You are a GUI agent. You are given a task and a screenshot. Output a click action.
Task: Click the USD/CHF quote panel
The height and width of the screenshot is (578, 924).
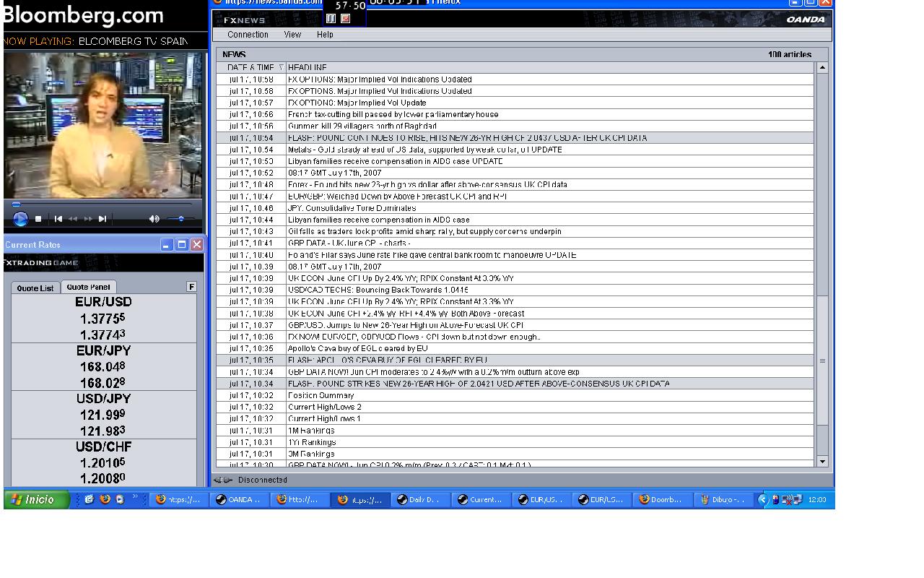pos(104,463)
